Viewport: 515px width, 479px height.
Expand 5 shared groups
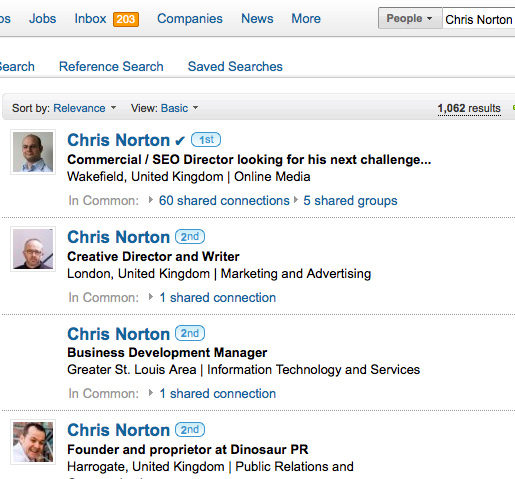(x=350, y=201)
